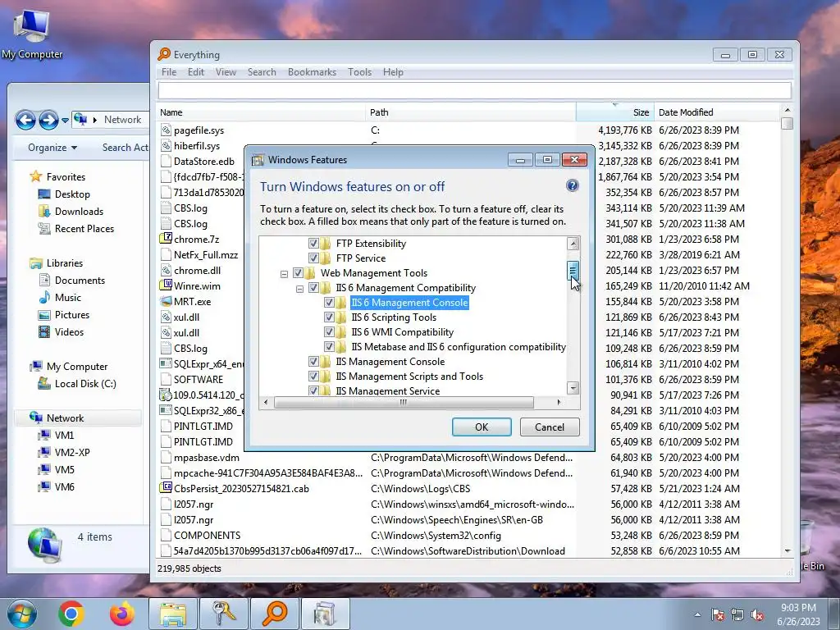Sort Everything results by Path column
840x630 pixels.
click(471, 112)
